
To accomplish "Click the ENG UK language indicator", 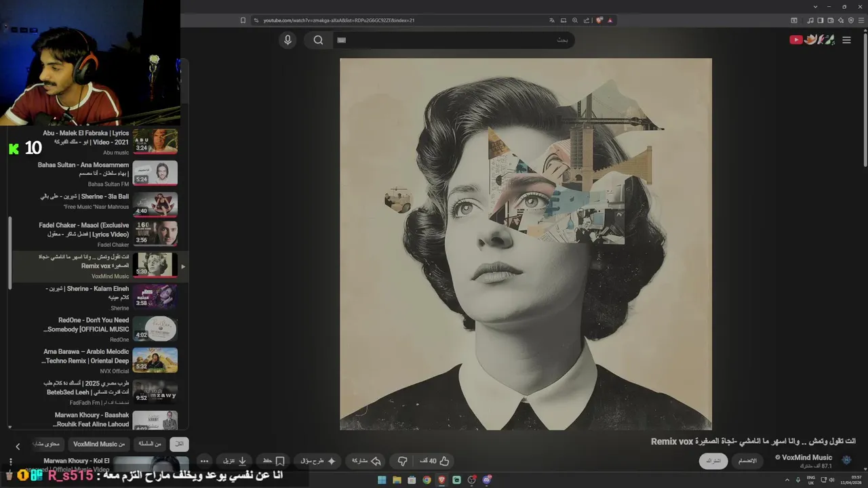I will click(x=810, y=480).
